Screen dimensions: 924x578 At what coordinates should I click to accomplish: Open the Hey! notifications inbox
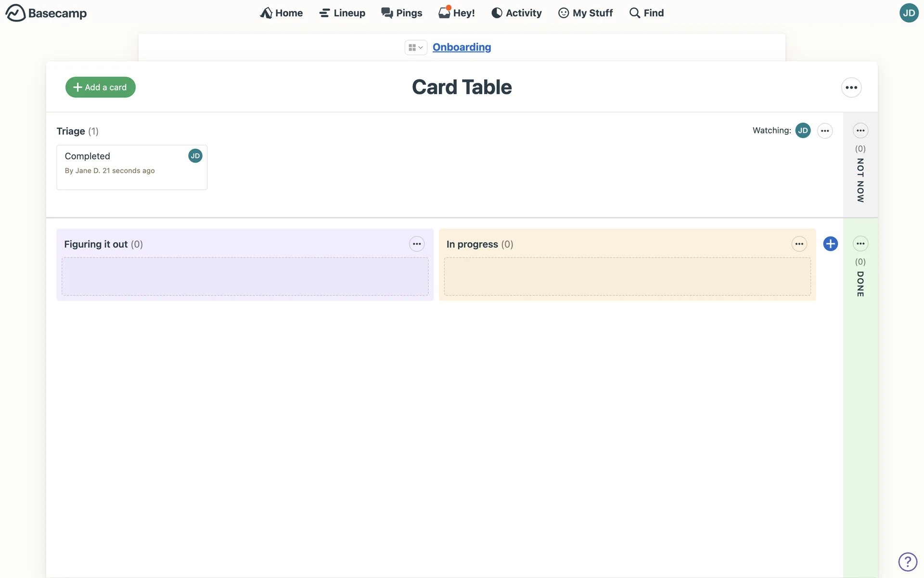(456, 13)
